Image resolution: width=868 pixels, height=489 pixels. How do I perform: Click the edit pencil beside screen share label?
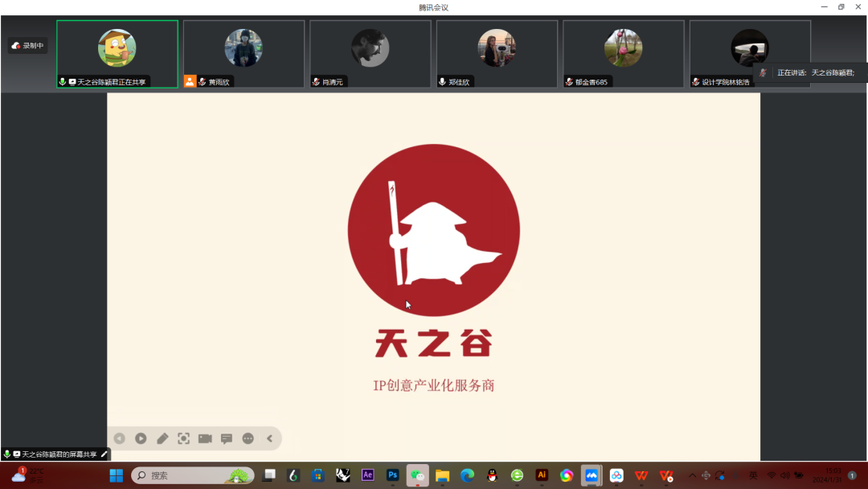104,454
